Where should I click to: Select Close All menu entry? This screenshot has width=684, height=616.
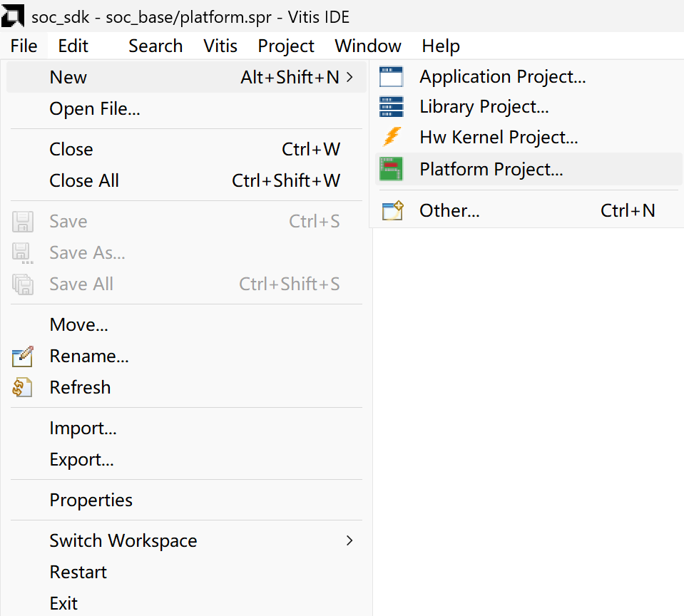84,181
